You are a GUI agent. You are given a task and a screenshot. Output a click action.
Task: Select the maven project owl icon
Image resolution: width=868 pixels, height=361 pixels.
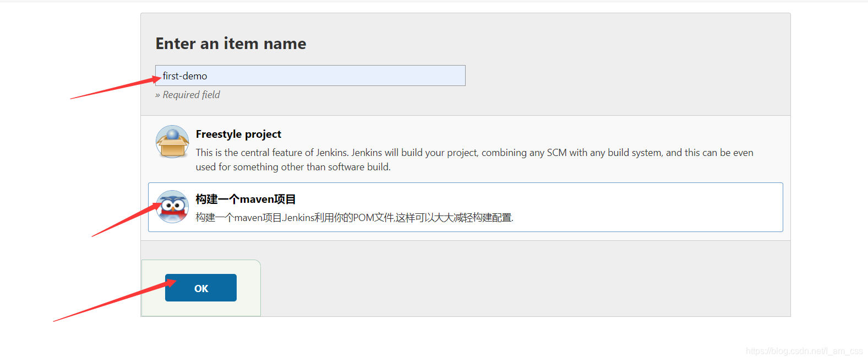[172, 207]
